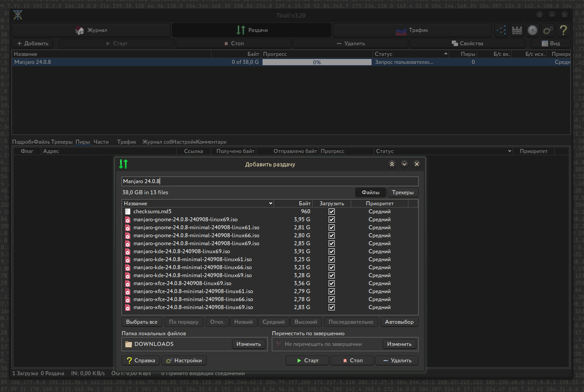This screenshot has width=584, height=392.
Task: Toggle checkbox for manjaro-kde-24.0.8-240908-linux69.iso
Action: coord(332,251)
